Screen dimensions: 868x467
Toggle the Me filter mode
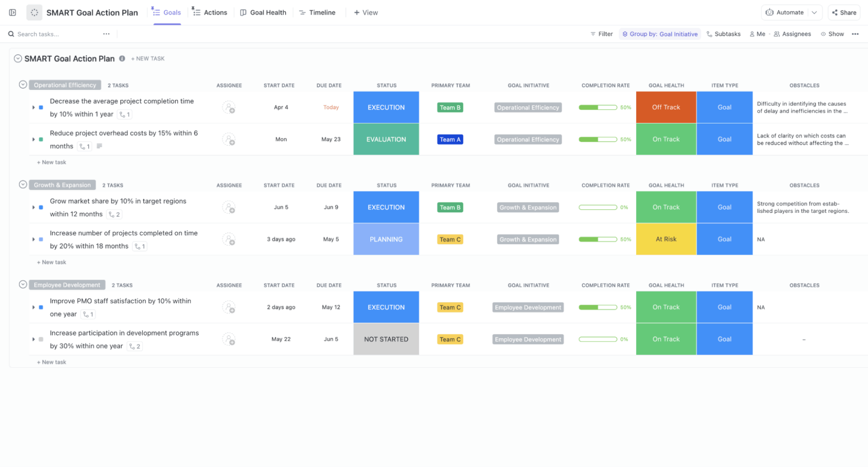click(758, 34)
